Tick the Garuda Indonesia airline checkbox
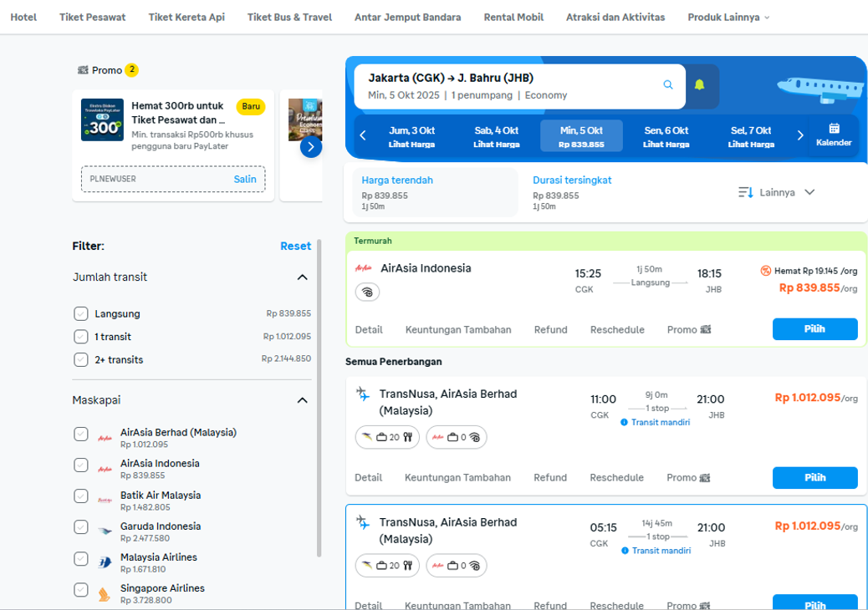Image resolution: width=868 pixels, height=610 pixels. [x=81, y=527]
